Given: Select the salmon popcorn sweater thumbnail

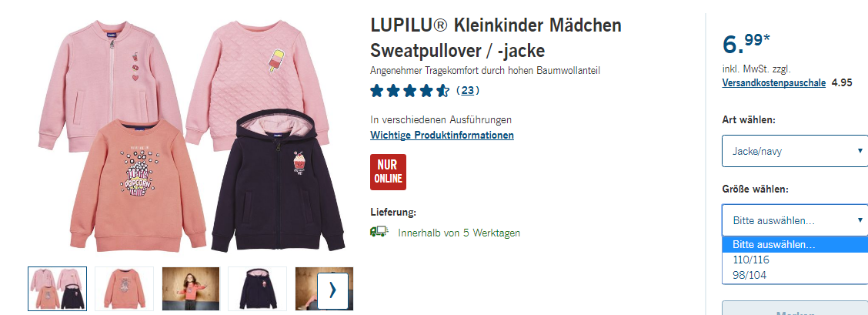Looking at the screenshot, I should tap(124, 288).
